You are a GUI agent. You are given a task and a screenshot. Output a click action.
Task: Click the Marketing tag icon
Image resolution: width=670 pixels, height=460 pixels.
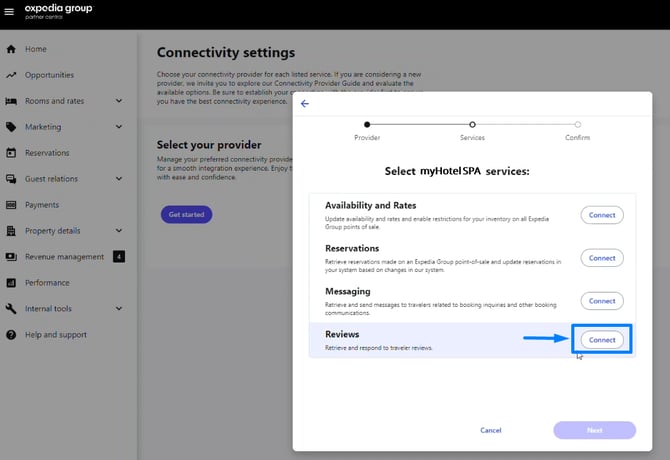point(11,127)
